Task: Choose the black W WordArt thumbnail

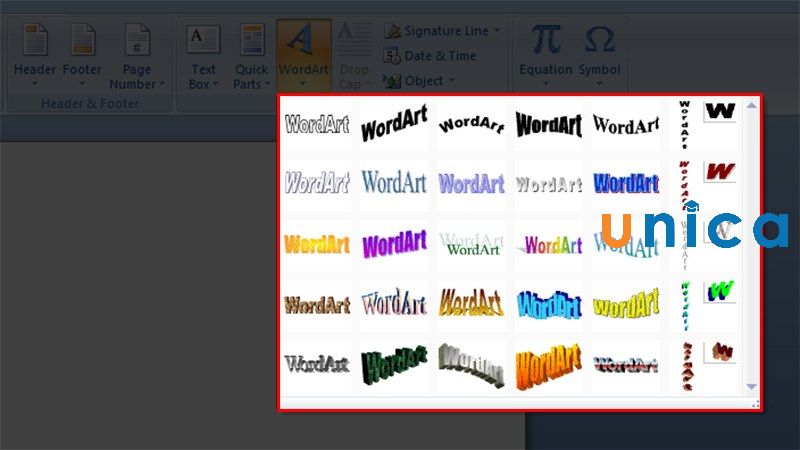Action: pyautogui.click(x=720, y=112)
